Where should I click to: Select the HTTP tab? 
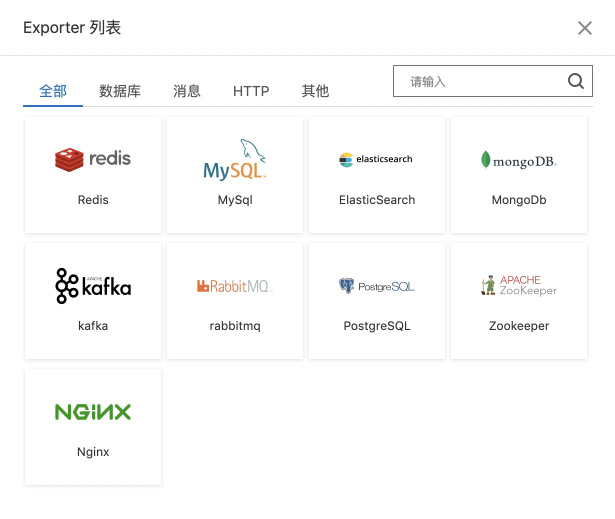click(x=251, y=91)
